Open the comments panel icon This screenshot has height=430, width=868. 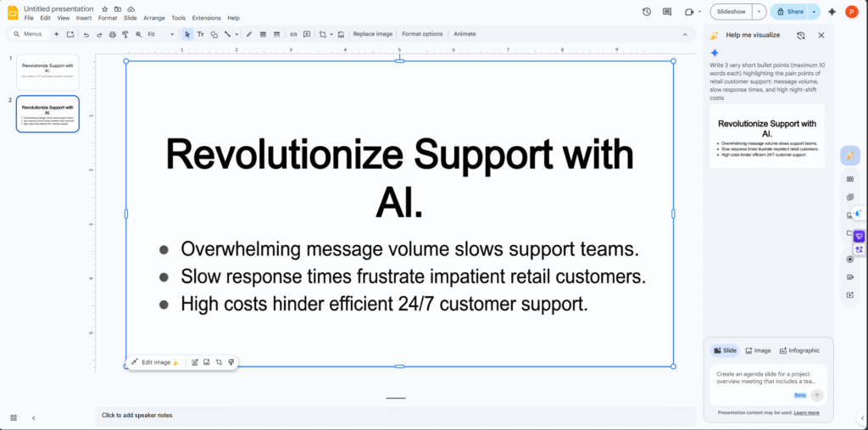pyautogui.click(x=667, y=12)
